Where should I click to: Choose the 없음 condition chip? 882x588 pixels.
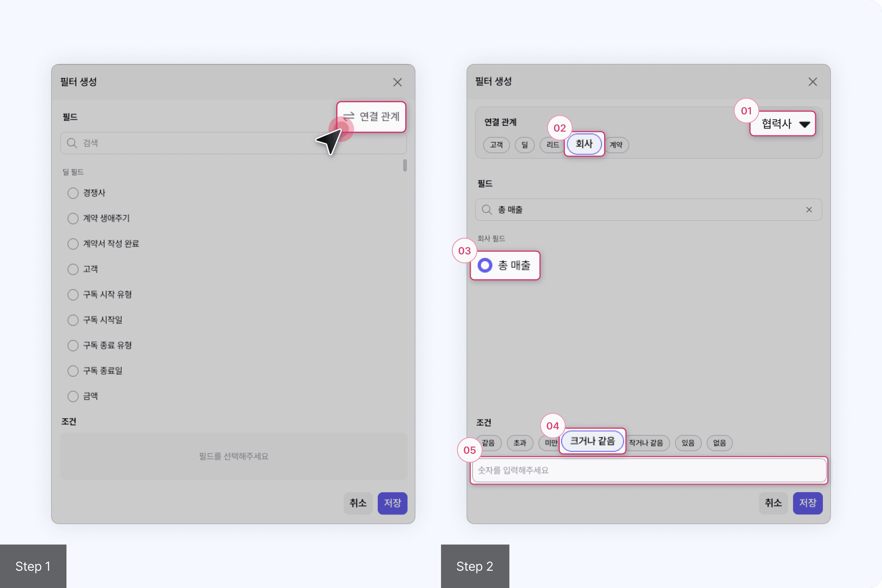click(719, 443)
